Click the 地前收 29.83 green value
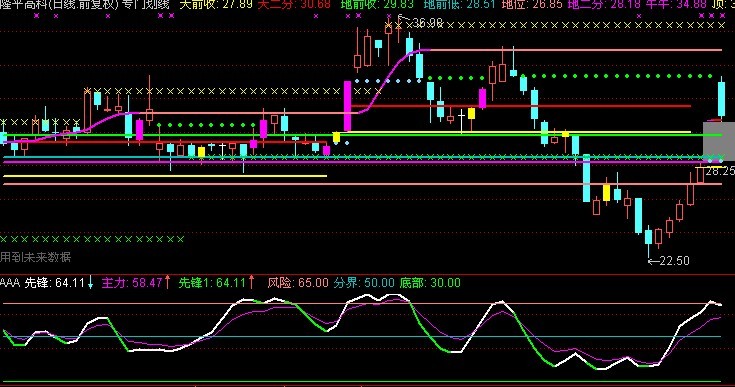 click(x=377, y=5)
